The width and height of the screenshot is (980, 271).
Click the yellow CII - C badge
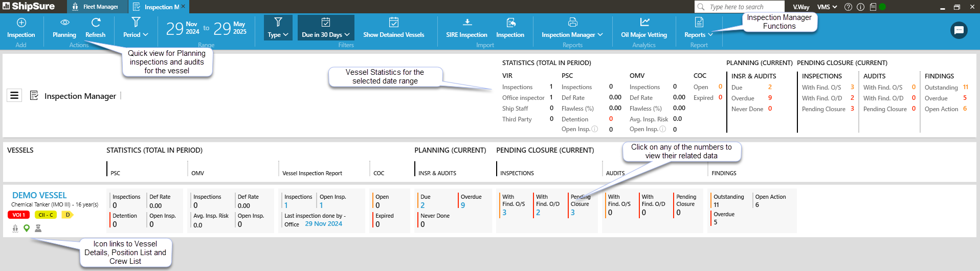point(46,215)
